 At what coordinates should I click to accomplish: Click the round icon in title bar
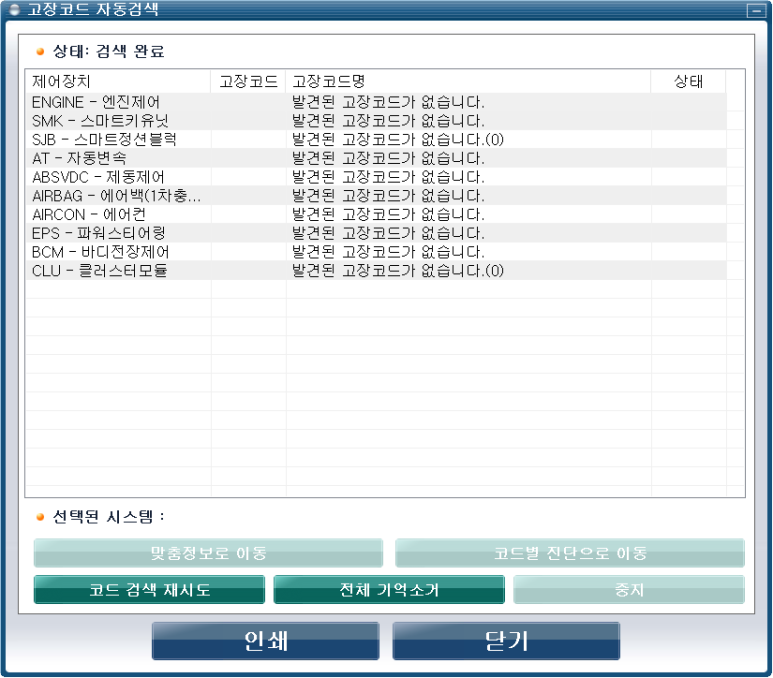[15, 9]
